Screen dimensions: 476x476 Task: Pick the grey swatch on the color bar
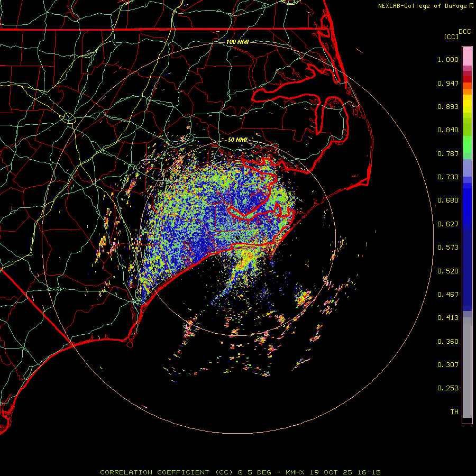point(467,368)
